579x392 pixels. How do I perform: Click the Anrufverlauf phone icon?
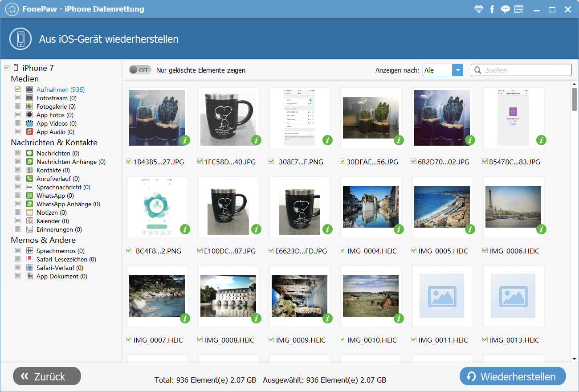coord(29,179)
